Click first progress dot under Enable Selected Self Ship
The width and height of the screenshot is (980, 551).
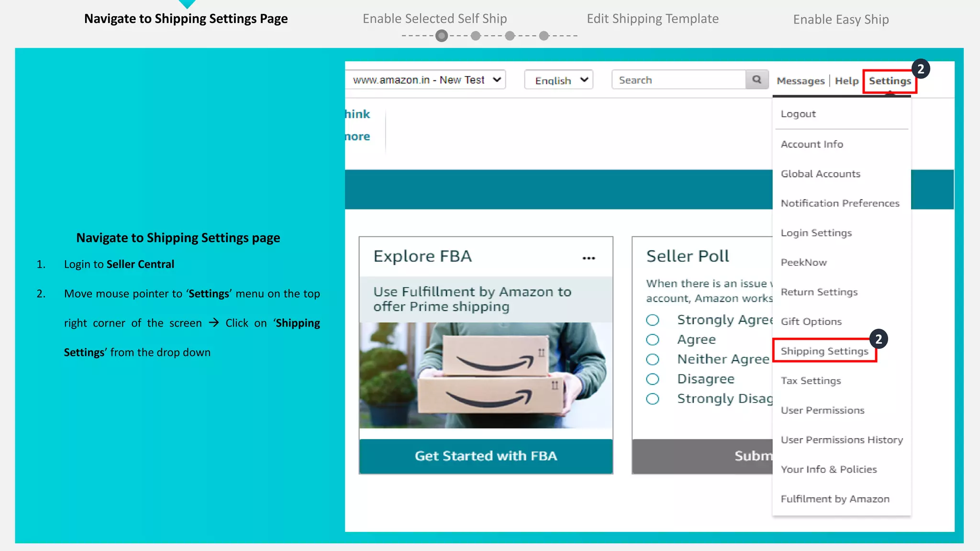coord(442,36)
